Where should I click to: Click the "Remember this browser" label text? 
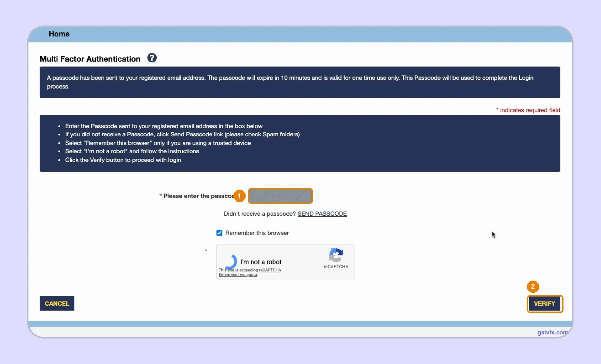257,233
